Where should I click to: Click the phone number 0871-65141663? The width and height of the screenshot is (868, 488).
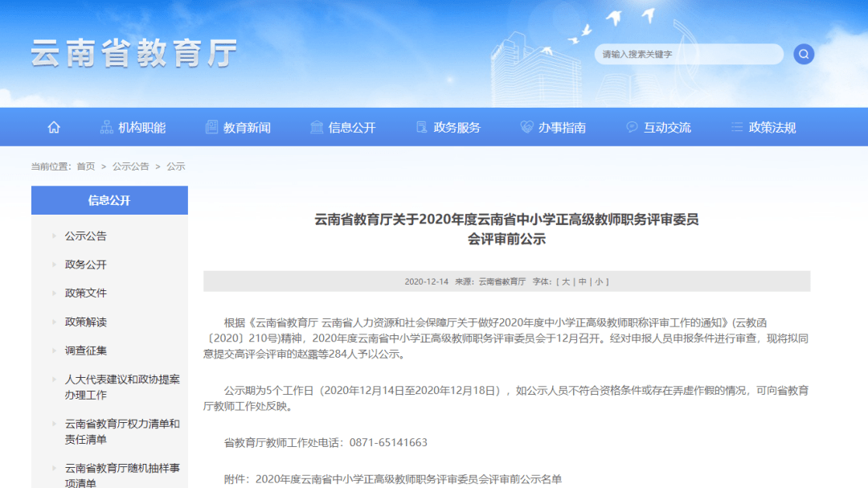tap(388, 443)
